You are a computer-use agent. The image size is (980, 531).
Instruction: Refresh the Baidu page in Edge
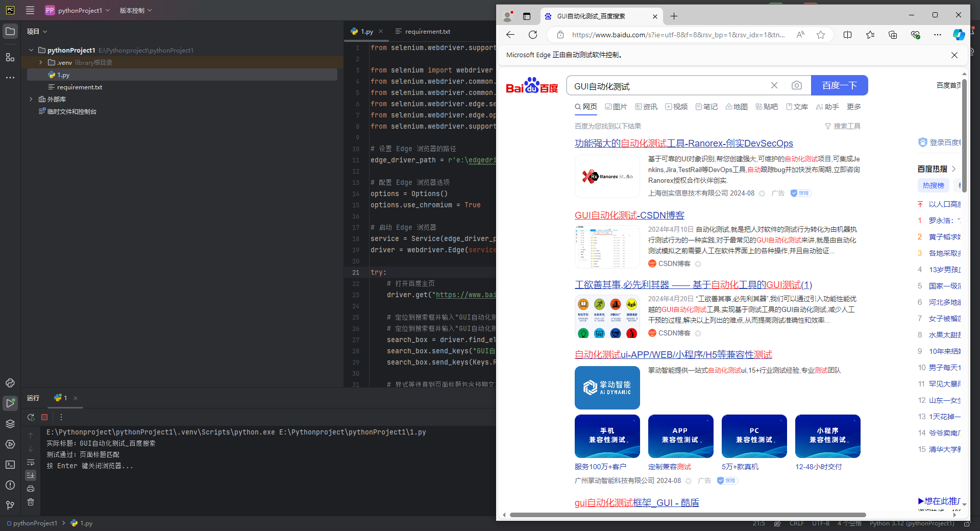pyautogui.click(x=533, y=35)
